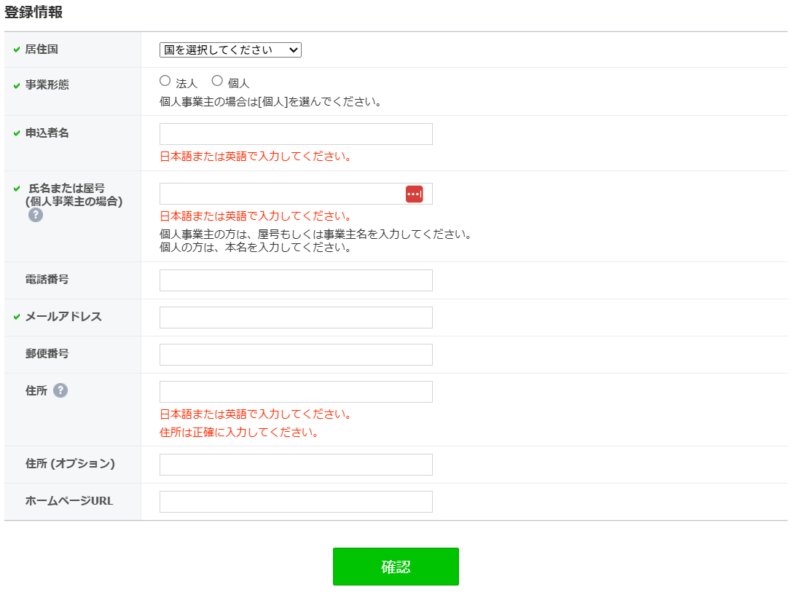Click the メールアドレス input field
The height and width of the screenshot is (595, 800).
coord(295,318)
